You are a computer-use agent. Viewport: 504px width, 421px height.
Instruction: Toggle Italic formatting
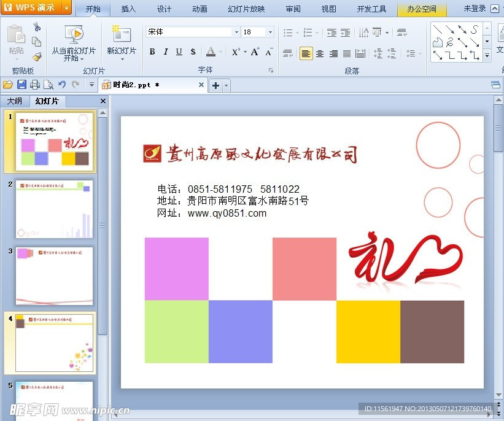point(166,52)
